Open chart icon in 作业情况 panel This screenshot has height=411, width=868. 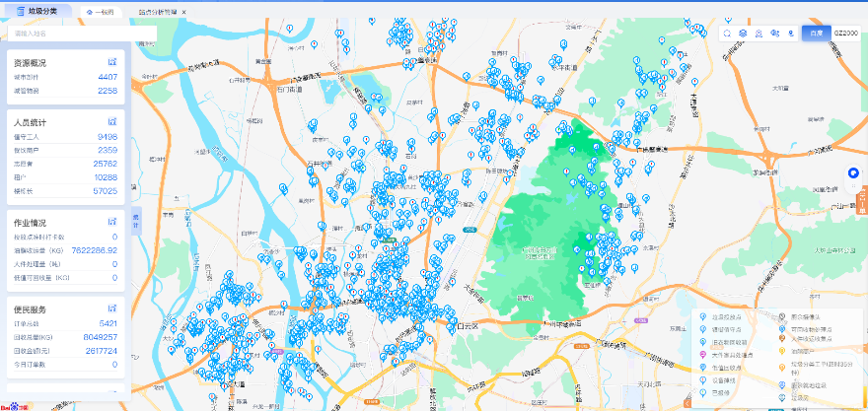coord(112,223)
